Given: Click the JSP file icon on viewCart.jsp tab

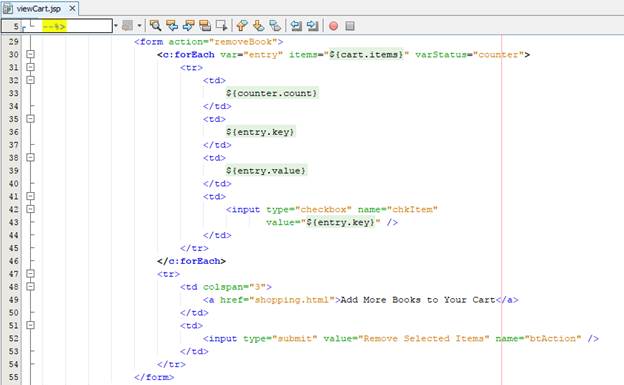Looking at the screenshot, I should coord(8,8).
